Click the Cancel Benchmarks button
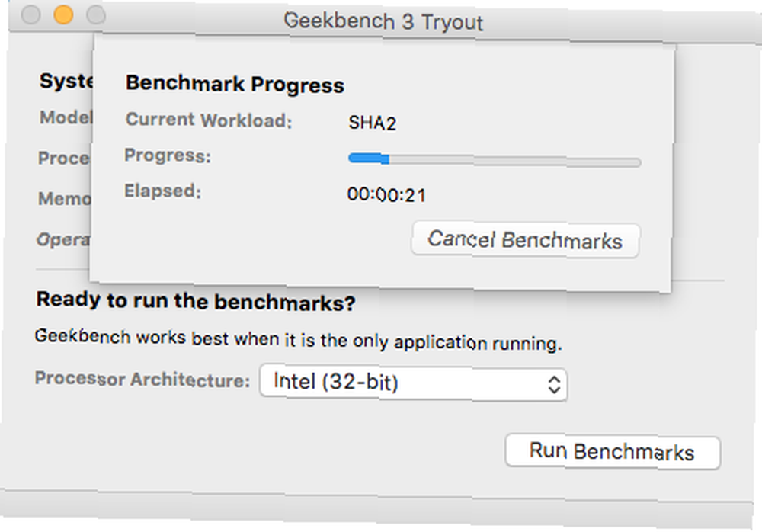Viewport: 762px width, 532px height. click(525, 240)
